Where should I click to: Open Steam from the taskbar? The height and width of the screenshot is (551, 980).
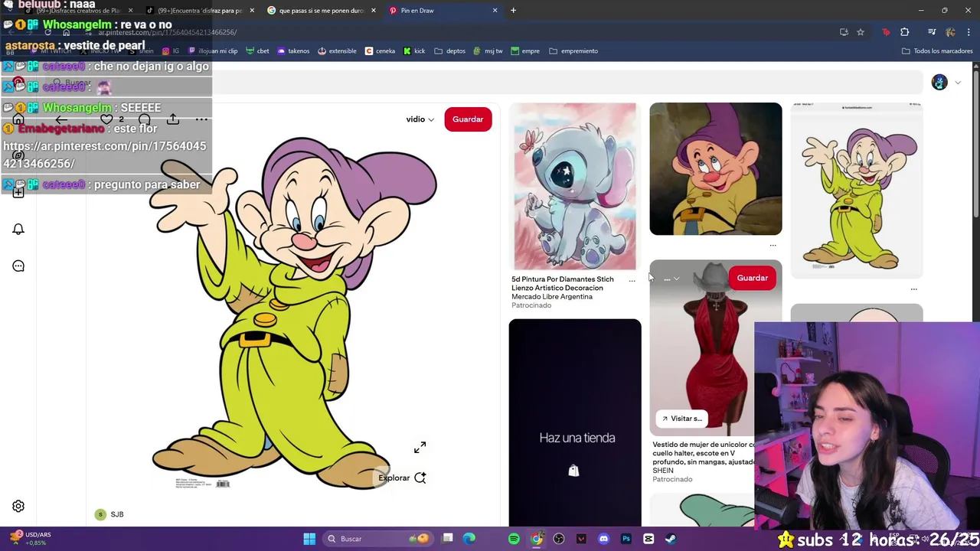pyautogui.click(x=671, y=539)
